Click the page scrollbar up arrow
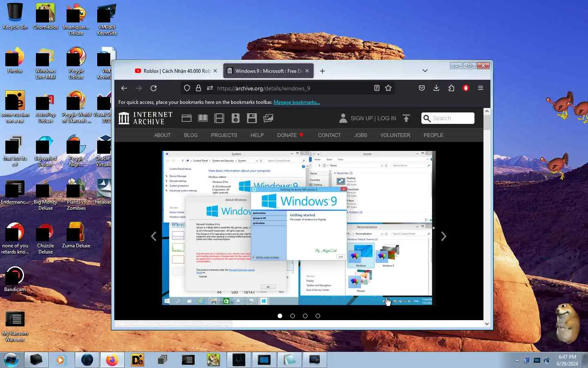 tap(487, 111)
